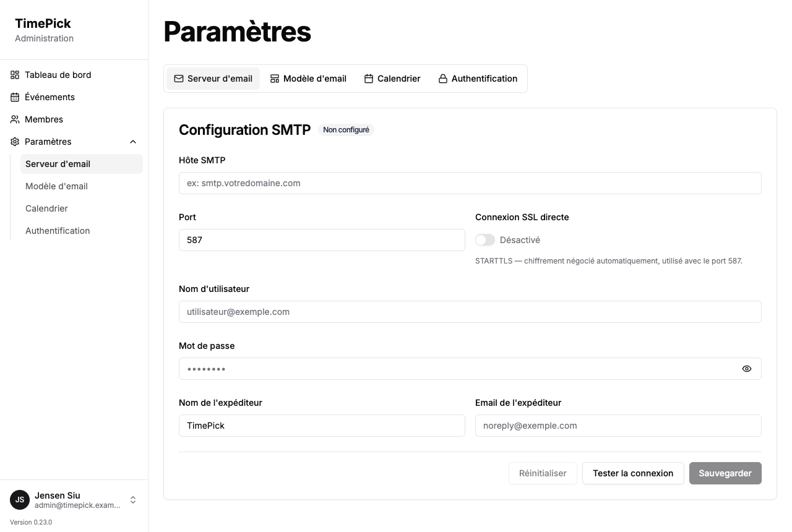Click the Administration subtitle under TimePick
This screenshot has height=532, width=792.
point(44,38)
